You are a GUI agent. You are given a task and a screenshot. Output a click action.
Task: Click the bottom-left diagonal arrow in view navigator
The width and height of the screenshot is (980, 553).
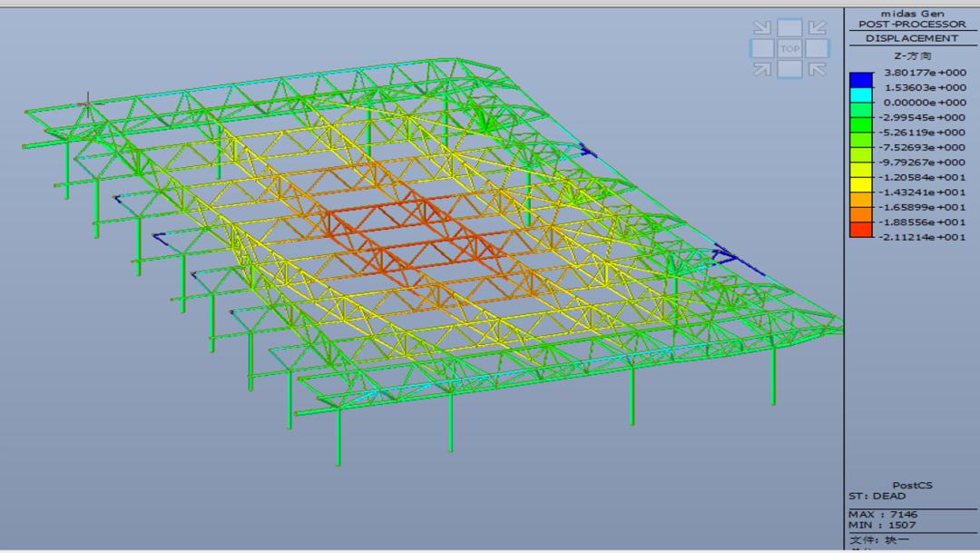(762, 69)
